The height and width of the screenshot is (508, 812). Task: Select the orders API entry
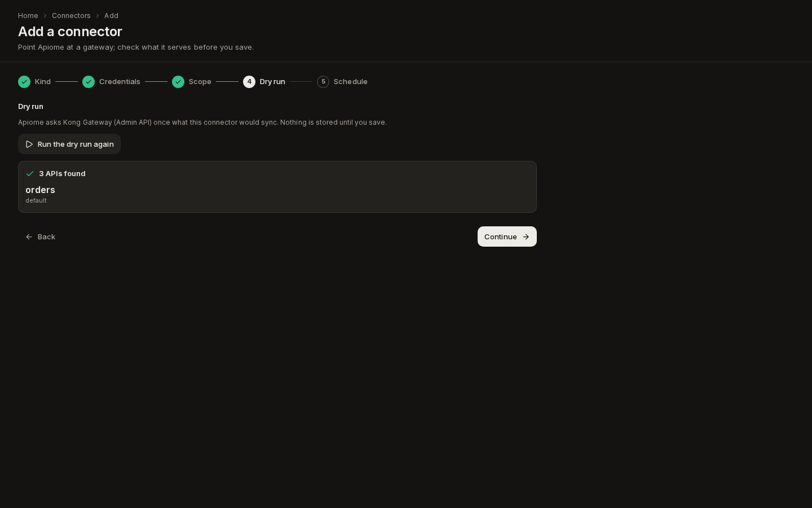(40, 190)
